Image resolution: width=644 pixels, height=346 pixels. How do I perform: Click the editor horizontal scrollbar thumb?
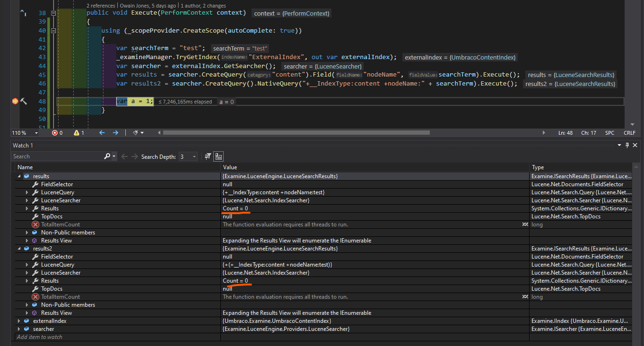click(296, 133)
